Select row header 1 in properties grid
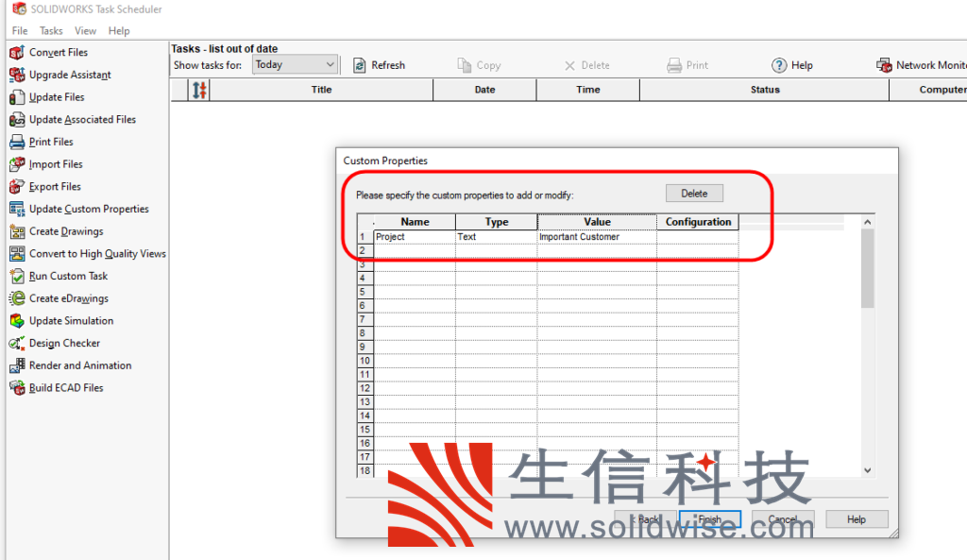The height and width of the screenshot is (560, 967). pyautogui.click(x=365, y=237)
